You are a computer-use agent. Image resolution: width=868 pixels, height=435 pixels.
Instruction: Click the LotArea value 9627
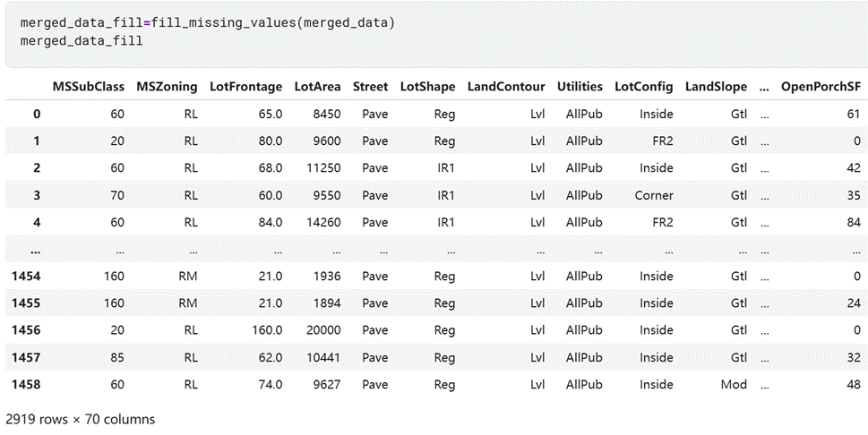pyautogui.click(x=326, y=385)
